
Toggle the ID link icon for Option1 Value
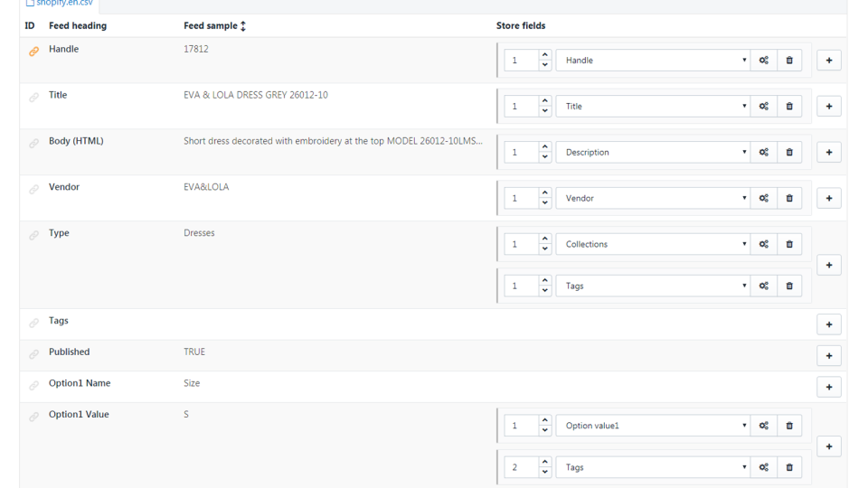point(33,417)
